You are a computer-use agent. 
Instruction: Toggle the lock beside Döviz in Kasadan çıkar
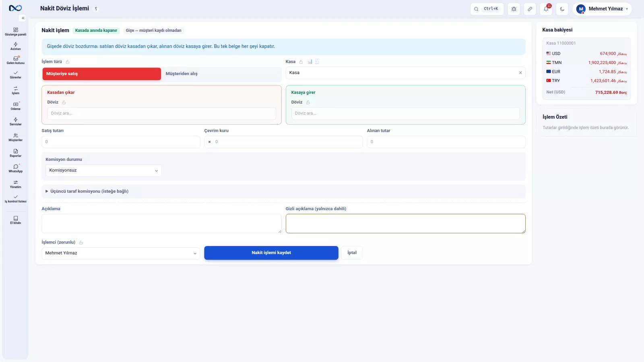pyautogui.click(x=64, y=103)
